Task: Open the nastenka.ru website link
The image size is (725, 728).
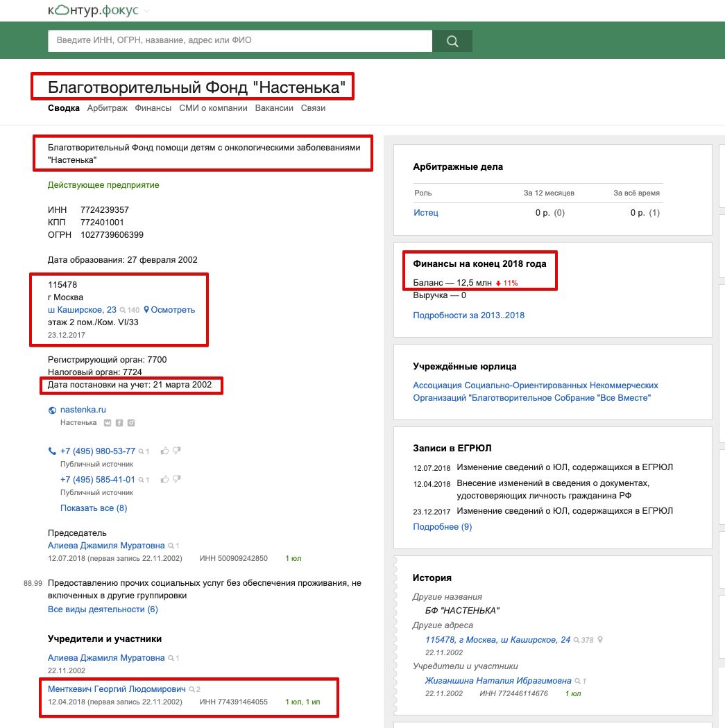Action: pyautogui.click(x=83, y=410)
